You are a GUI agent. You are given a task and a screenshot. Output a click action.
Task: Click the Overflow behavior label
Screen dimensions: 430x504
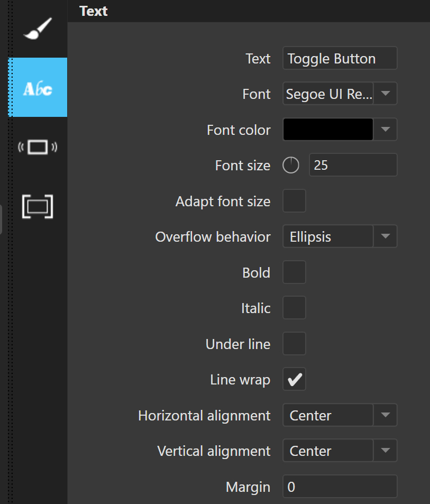[x=213, y=237]
